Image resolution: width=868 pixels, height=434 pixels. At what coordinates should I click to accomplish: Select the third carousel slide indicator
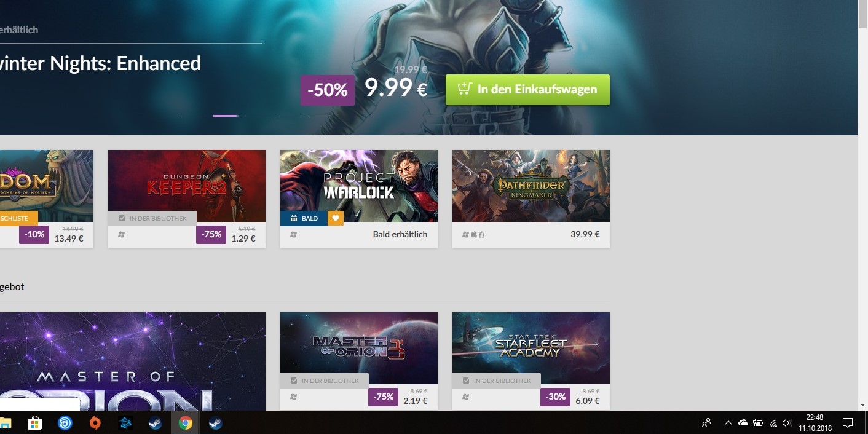258,116
